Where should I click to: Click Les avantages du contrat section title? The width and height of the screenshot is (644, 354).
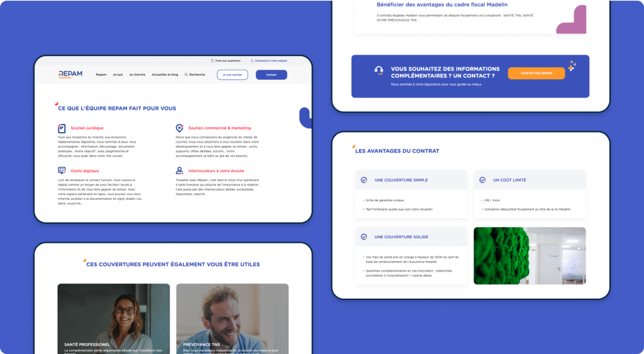point(397,151)
